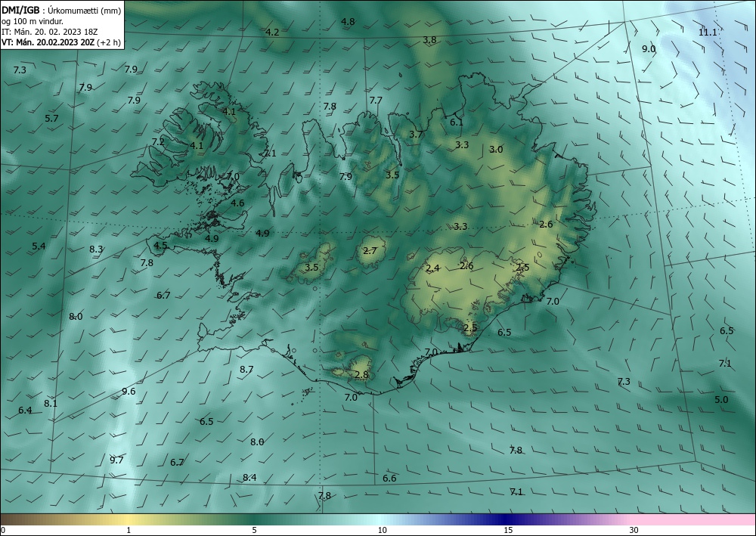Click the 9.7 value on the map

click(x=116, y=460)
